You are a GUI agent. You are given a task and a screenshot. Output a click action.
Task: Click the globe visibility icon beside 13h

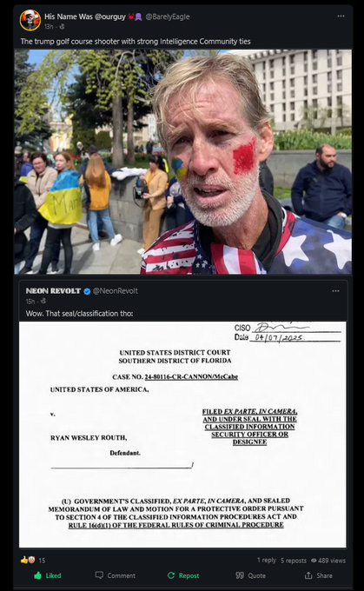[62, 26]
